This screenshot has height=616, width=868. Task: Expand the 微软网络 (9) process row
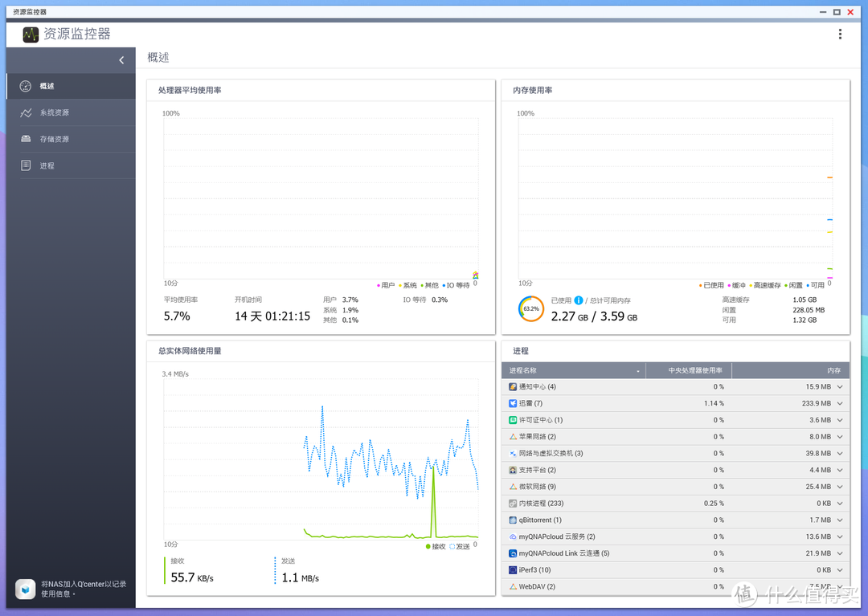click(x=840, y=487)
